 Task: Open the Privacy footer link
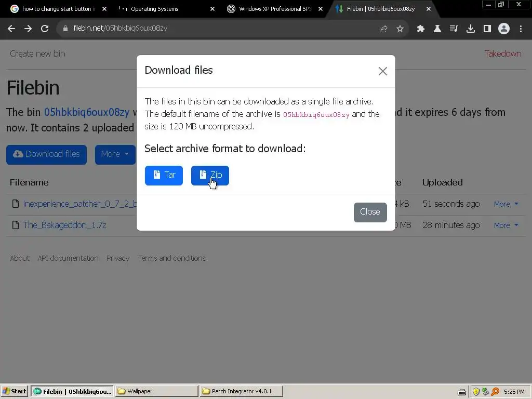[x=118, y=258]
